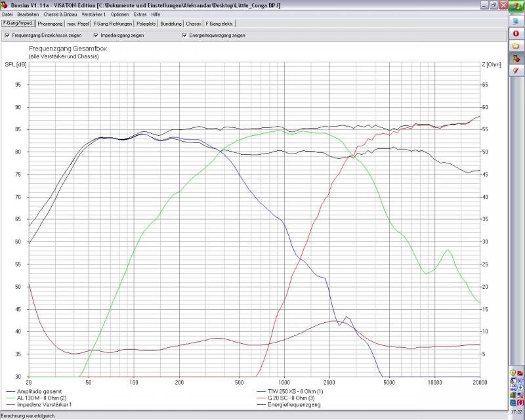Image resolution: width=525 pixels, height=420 pixels.
Task: Click the pen icon in the taskbar
Action: coord(516,71)
